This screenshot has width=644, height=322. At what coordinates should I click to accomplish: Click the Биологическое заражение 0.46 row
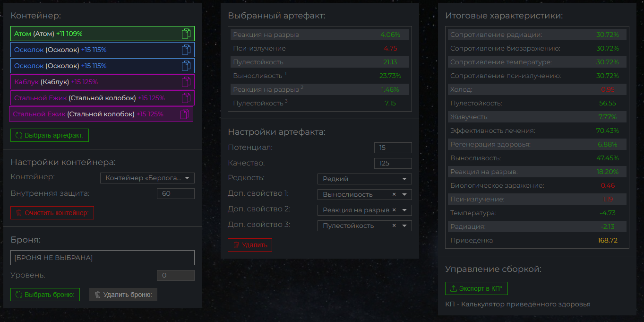coord(537,185)
